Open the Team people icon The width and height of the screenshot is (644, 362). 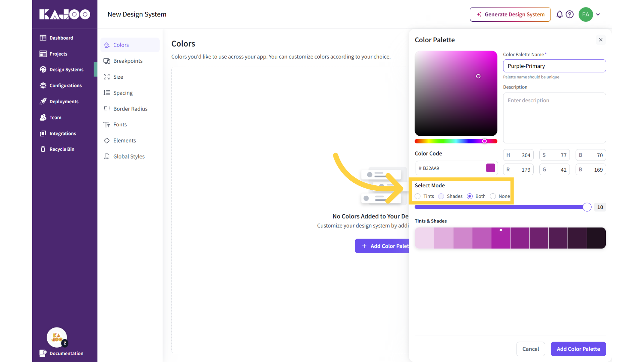(43, 117)
